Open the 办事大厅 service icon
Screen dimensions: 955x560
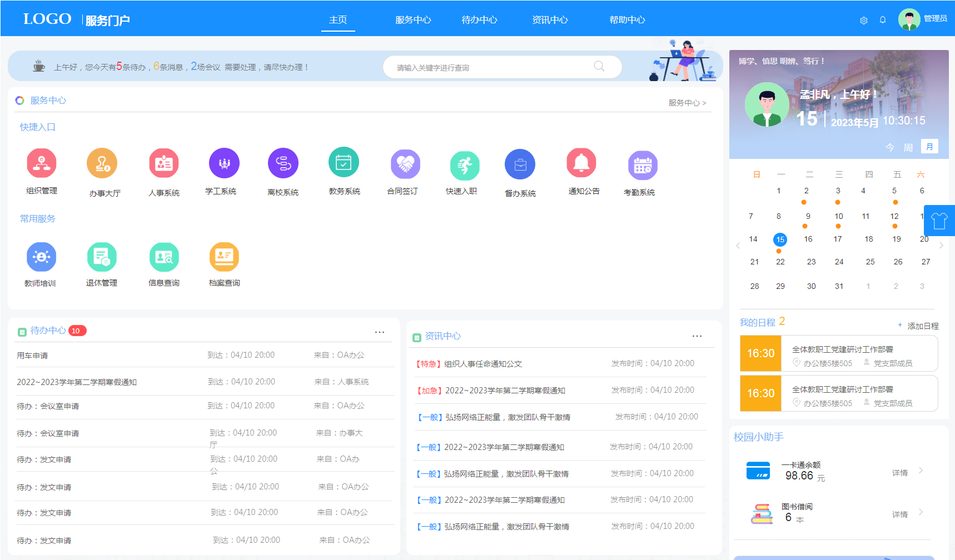[102, 164]
